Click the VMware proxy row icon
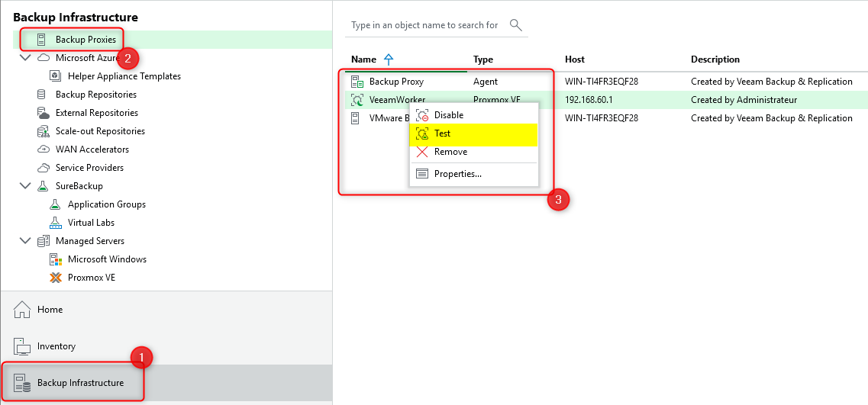868x405 pixels. pyautogui.click(x=357, y=118)
